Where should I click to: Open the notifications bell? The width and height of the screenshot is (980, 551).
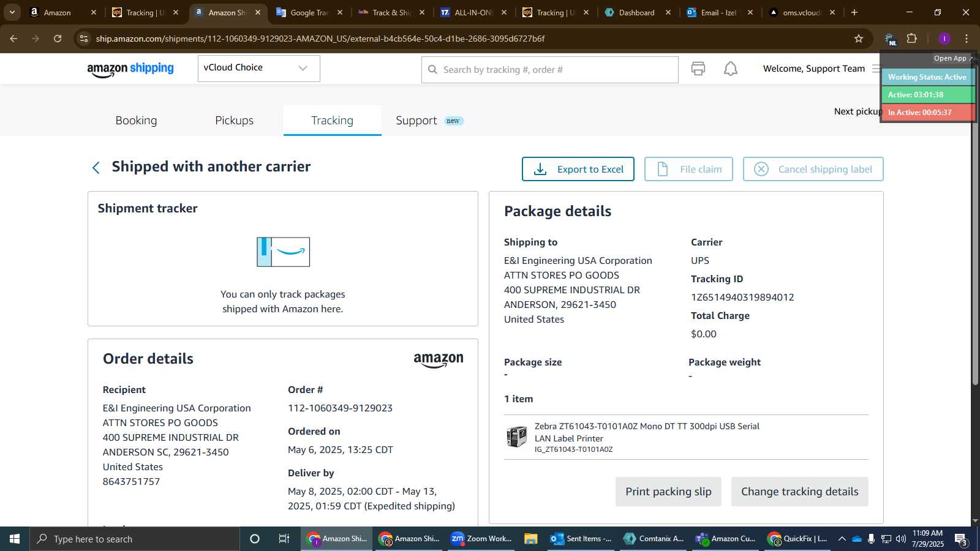tap(731, 69)
